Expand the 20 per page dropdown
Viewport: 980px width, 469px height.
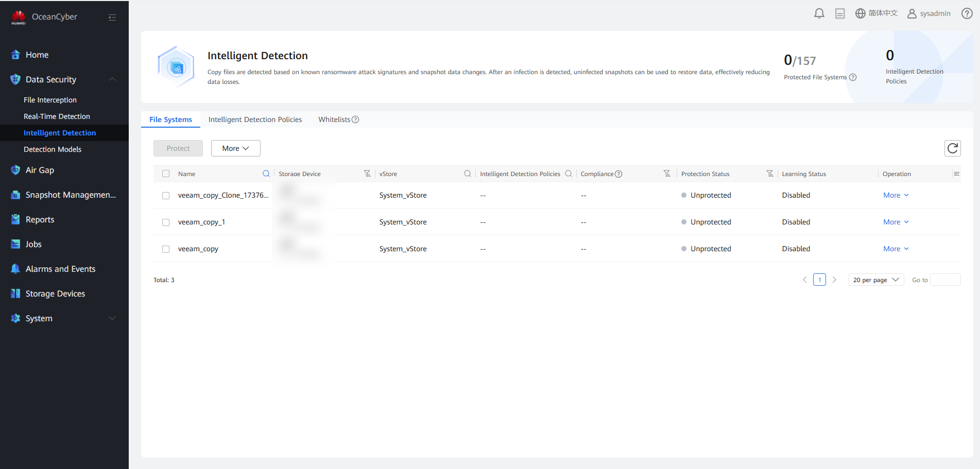875,280
